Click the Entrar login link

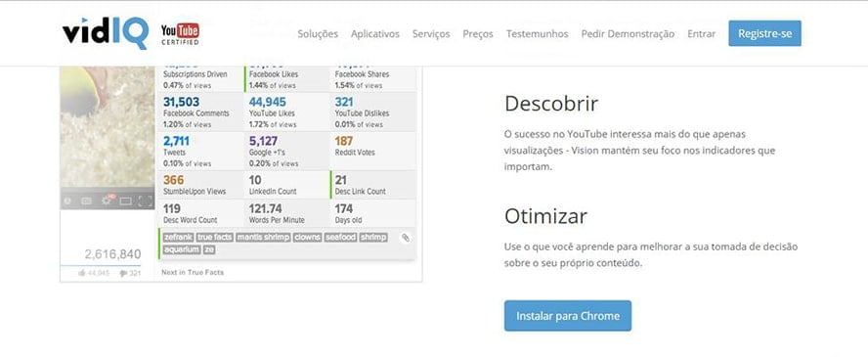click(x=702, y=34)
